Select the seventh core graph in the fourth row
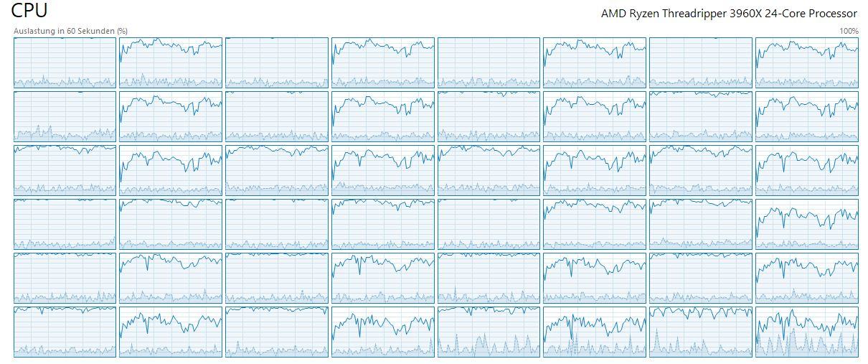 tap(701, 224)
